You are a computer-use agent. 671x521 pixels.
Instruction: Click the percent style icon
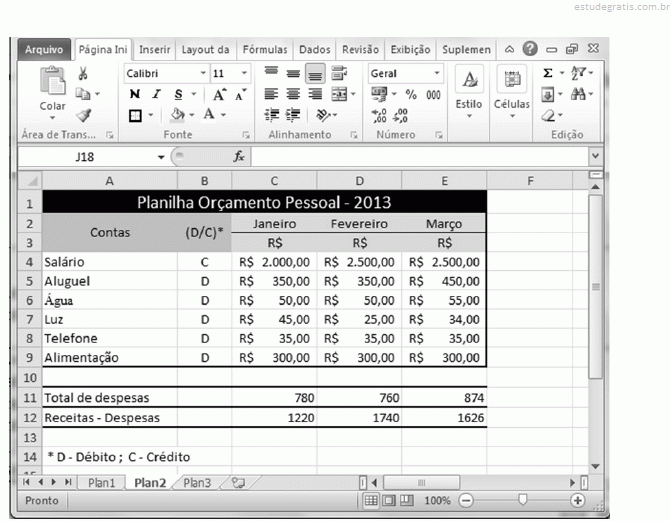coord(411,94)
